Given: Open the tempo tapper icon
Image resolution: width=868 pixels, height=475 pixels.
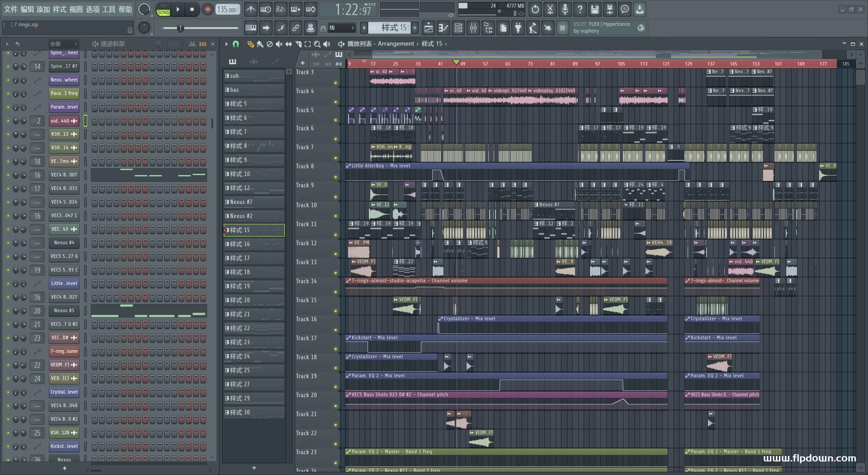Looking at the screenshot, I should (533, 28).
